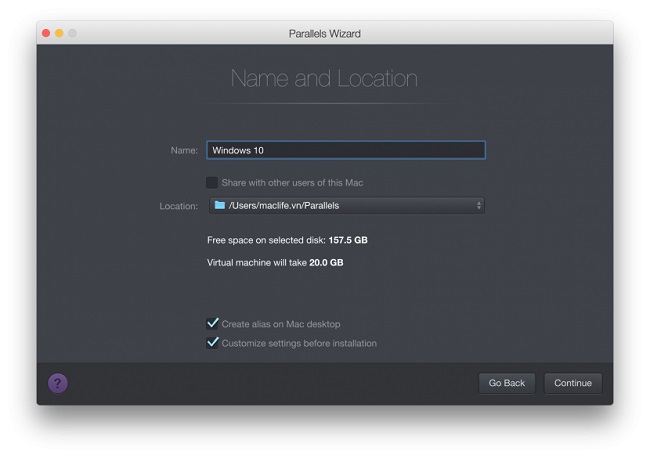
Task: Click the Name and Location heading
Action: [x=324, y=78]
